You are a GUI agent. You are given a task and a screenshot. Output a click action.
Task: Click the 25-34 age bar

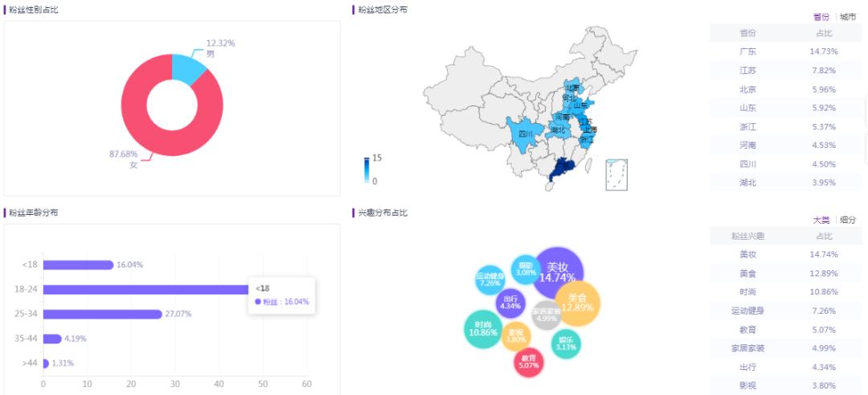pos(102,314)
